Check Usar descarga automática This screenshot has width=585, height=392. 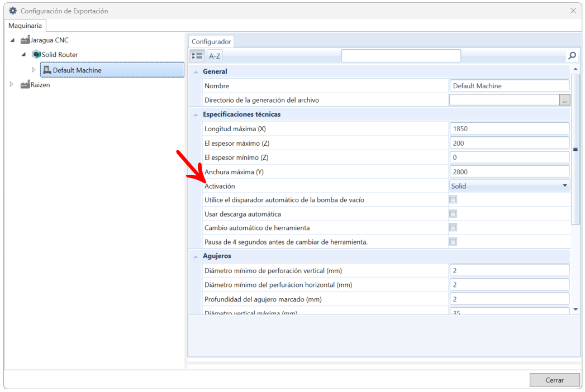pyautogui.click(x=453, y=214)
